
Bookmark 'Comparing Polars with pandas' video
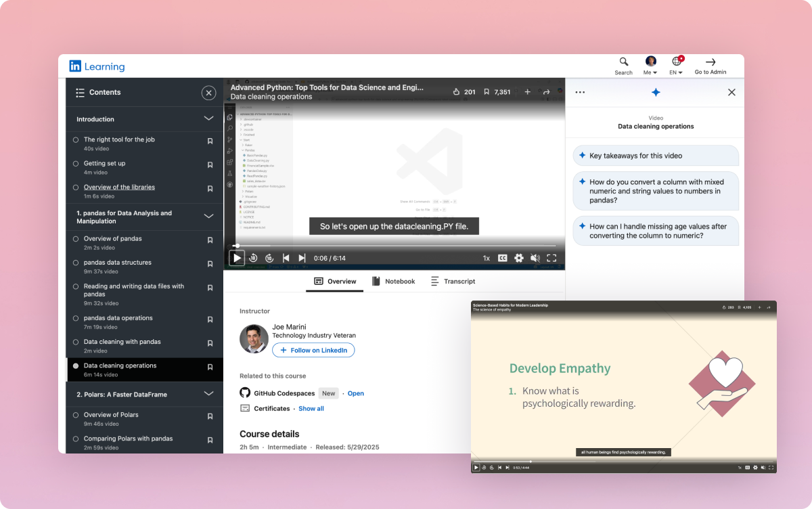point(210,440)
